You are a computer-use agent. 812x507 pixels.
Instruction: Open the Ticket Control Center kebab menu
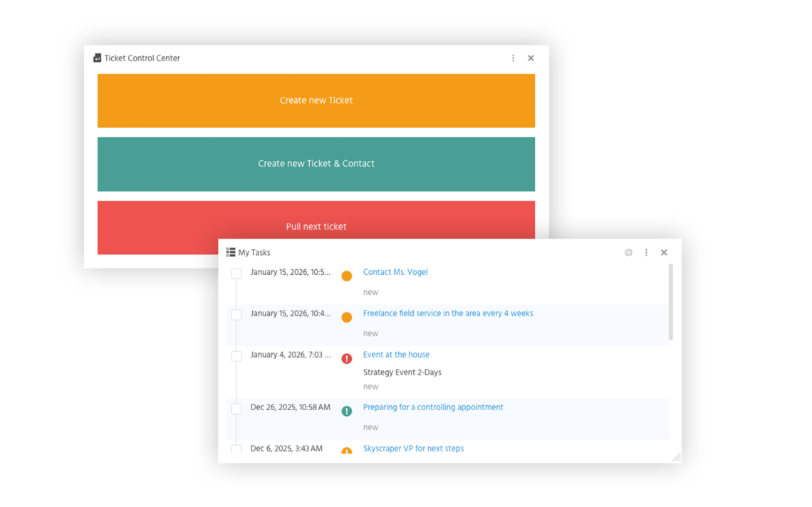pos(513,58)
